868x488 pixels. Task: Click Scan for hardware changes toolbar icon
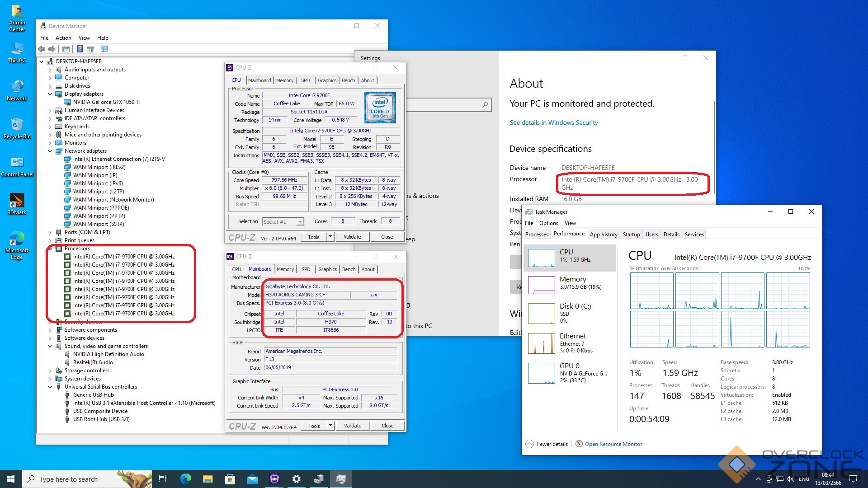[x=104, y=49]
